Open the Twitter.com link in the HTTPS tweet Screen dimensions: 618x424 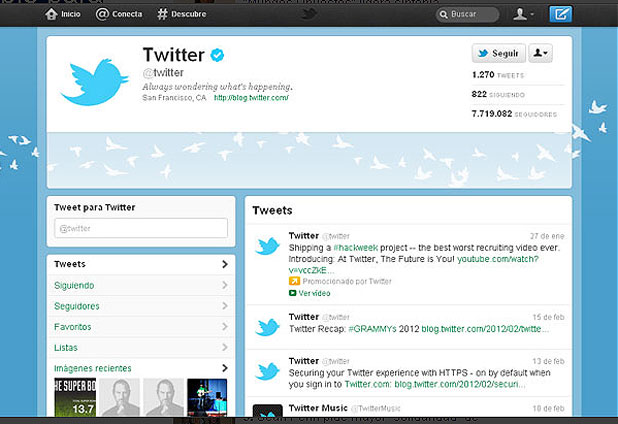point(368,384)
